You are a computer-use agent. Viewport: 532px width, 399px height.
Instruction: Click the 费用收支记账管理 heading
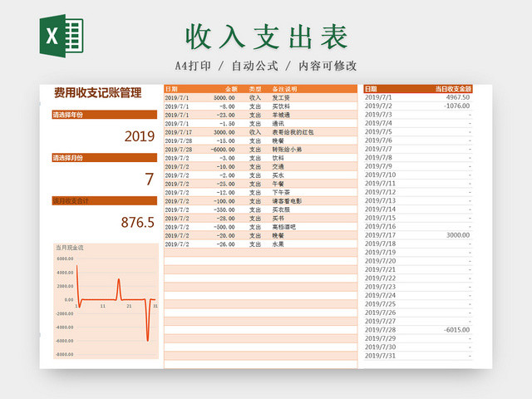[x=98, y=92]
